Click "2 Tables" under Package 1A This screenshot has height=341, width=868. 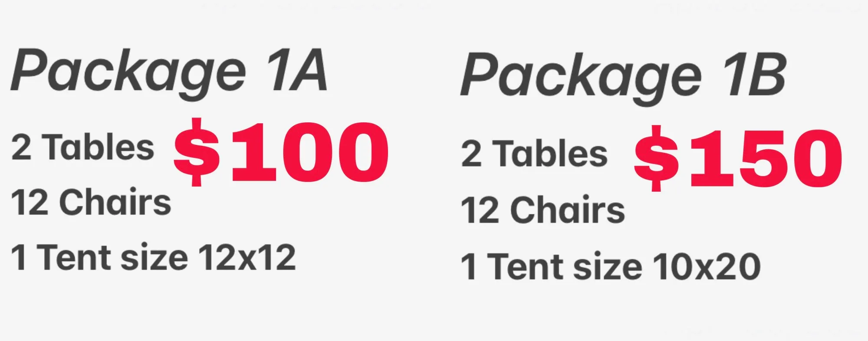click(x=82, y=148)
